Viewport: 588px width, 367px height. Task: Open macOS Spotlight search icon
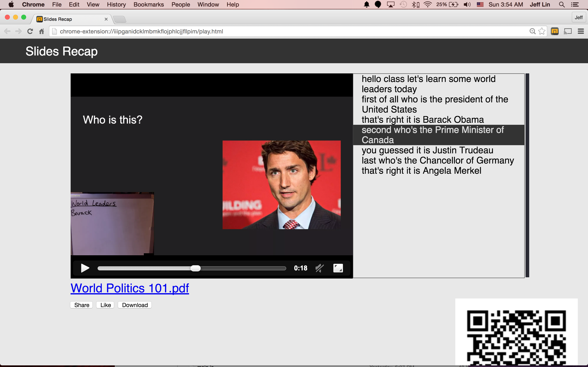click(x=561, y=4)
